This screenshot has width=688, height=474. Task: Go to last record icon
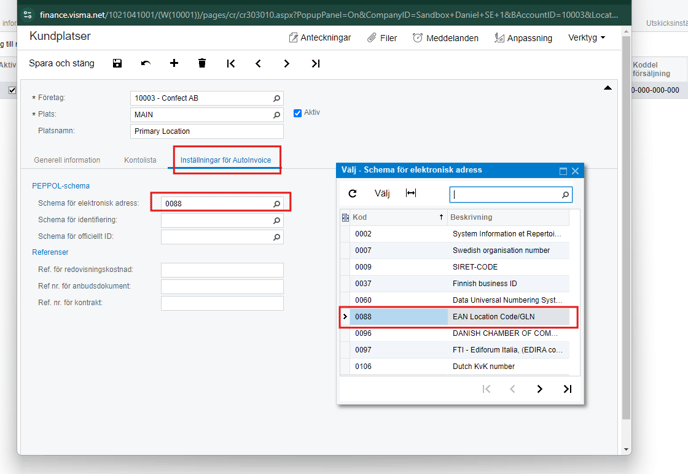[x=315, y=64]
